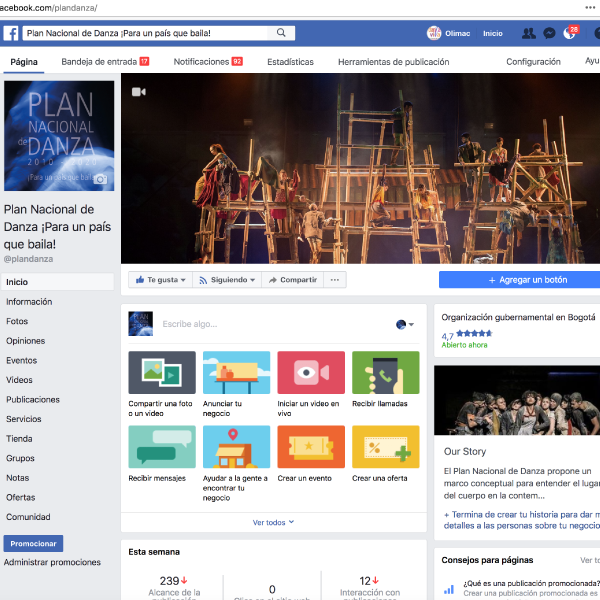
Task: Open the browser three-dots menu
Action: 590,8
